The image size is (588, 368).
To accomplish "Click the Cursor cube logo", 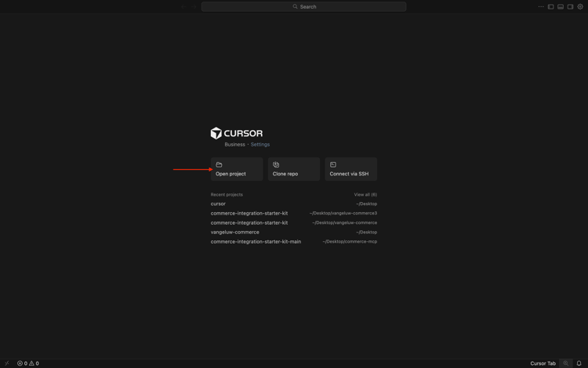I will click(x=216, y=133).
